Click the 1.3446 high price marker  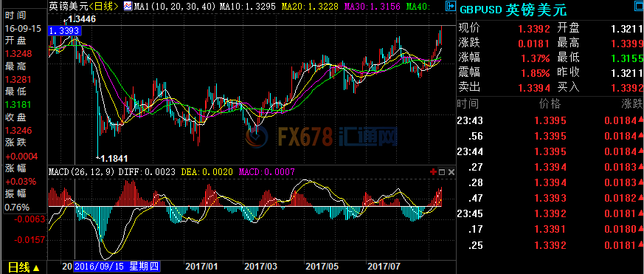coord(81,18)
